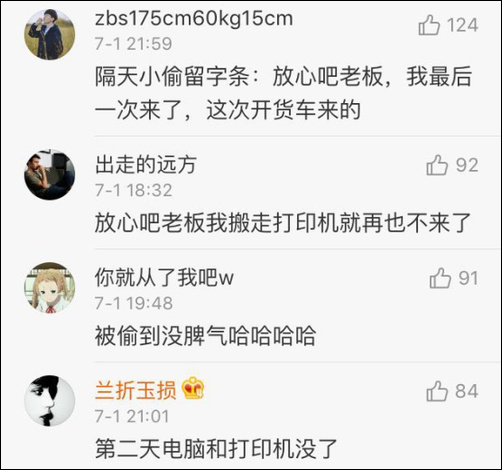Viewport: 502px width, 470px height.
Task: Select the timestamp 7-1 18:32
Action: coord(133,190)
